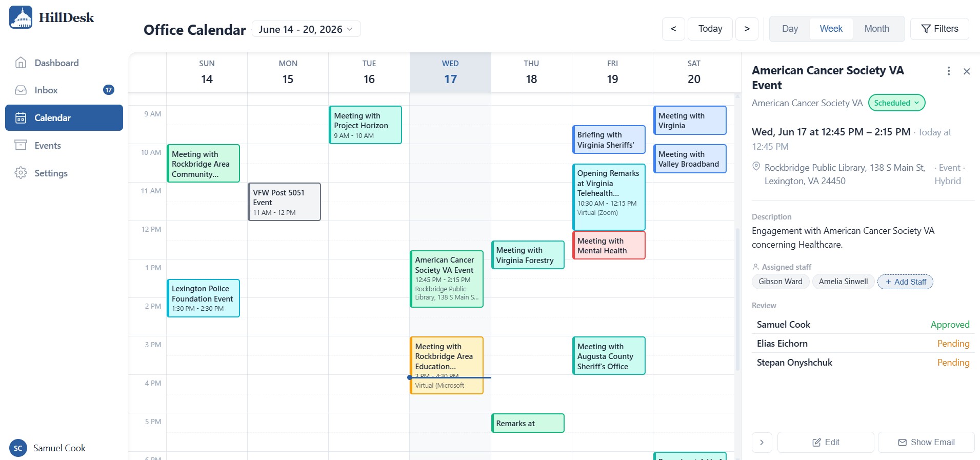Select the WED 17 day header

[x=450, y=72]
